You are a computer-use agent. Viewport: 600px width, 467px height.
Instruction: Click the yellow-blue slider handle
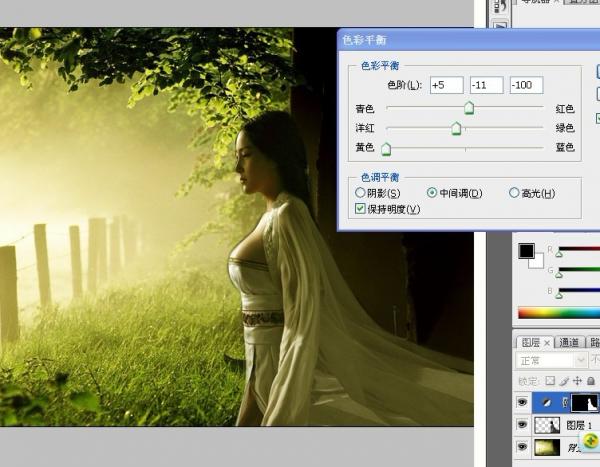click(386, 149)
